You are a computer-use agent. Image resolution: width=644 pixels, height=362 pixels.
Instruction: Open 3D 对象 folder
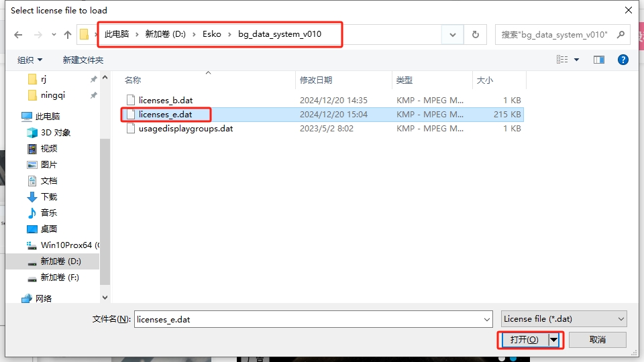click(x=55, y=133)
